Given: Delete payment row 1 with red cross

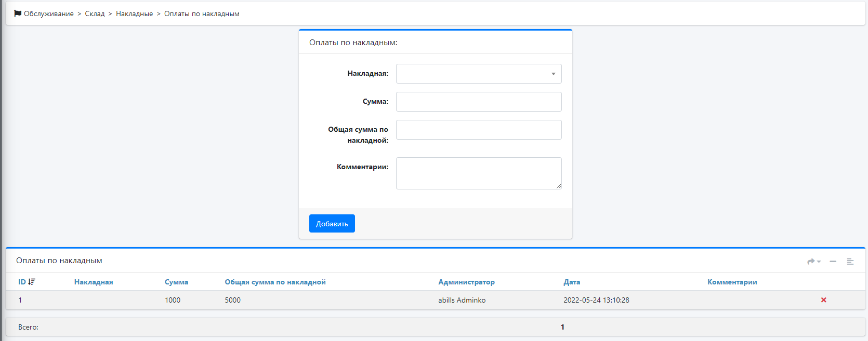Looking at the screenshot, I should (823, 300).
